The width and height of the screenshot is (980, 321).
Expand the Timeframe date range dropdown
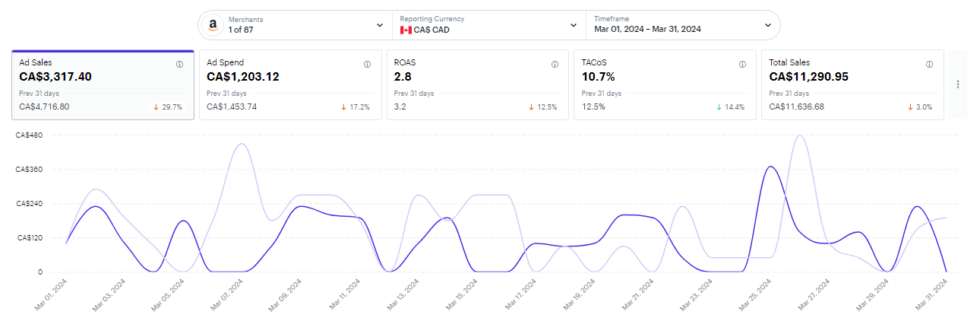768,25
